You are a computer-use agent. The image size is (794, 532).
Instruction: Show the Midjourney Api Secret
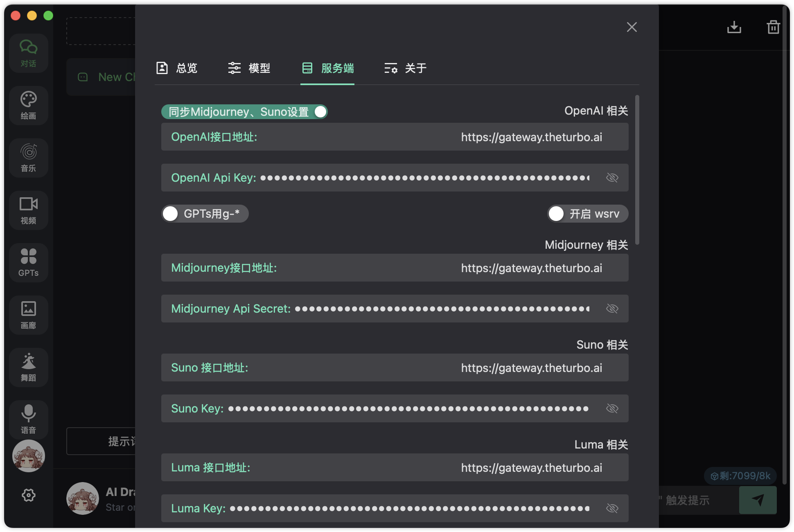click(612, 309)
